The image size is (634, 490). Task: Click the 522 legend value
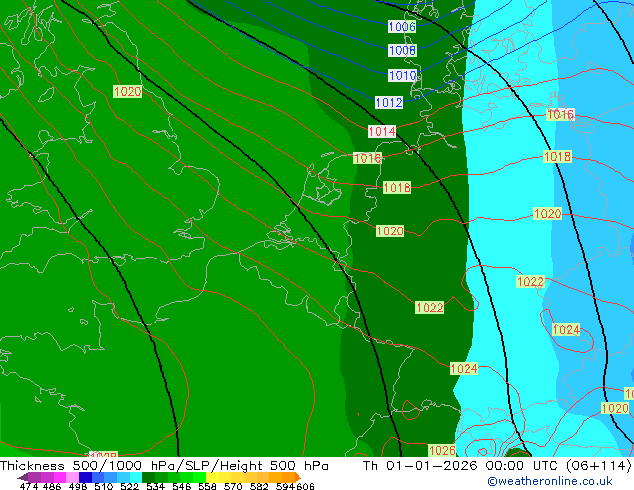129,486
